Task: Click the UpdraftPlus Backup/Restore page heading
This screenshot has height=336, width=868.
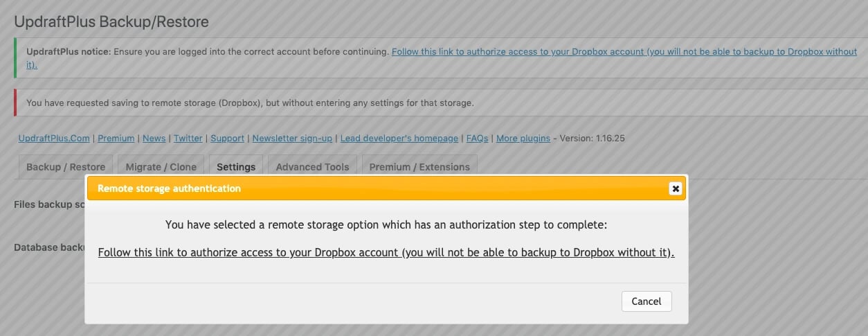Action: 111,22
